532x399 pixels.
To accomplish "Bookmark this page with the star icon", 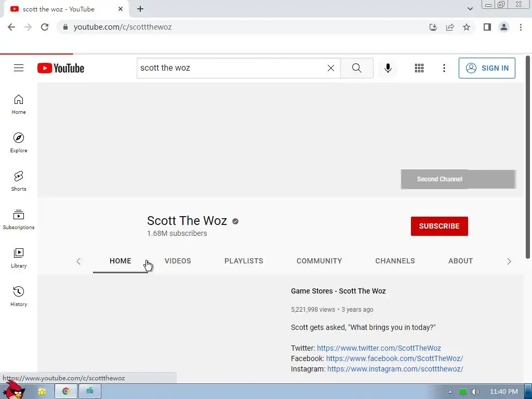I will pos(467,27).
